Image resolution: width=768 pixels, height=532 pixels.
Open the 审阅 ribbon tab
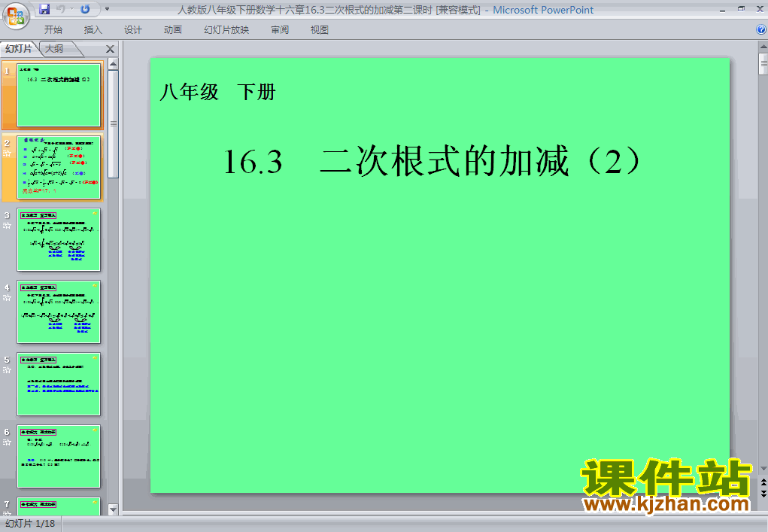pos(280,30)
